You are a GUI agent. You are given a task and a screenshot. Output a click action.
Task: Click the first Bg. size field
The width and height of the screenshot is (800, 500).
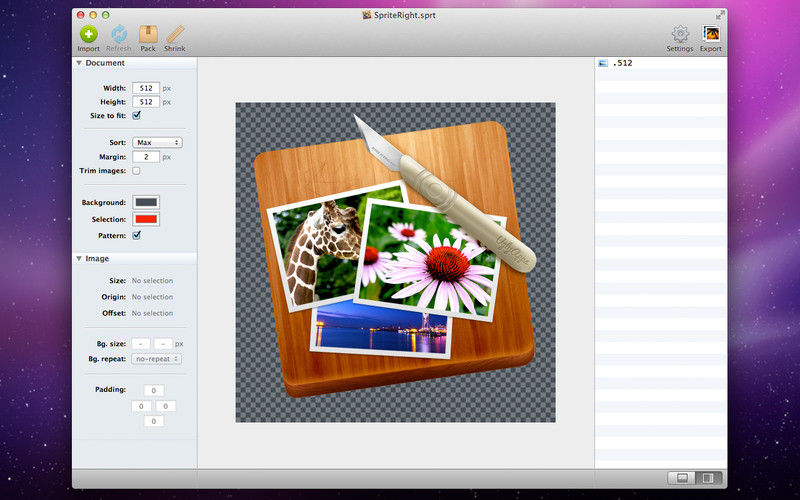pos(141,343)
